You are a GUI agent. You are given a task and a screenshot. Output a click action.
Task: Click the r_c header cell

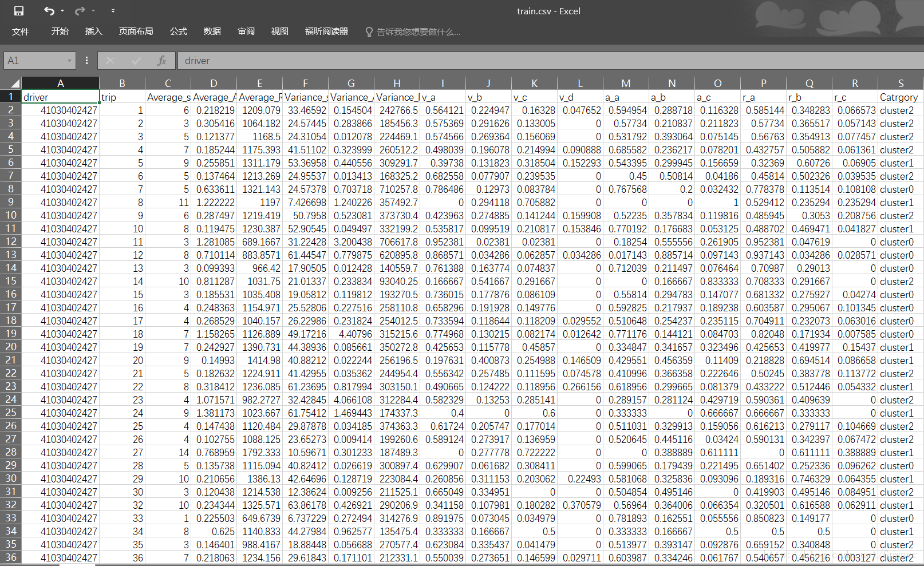point(855,97)
